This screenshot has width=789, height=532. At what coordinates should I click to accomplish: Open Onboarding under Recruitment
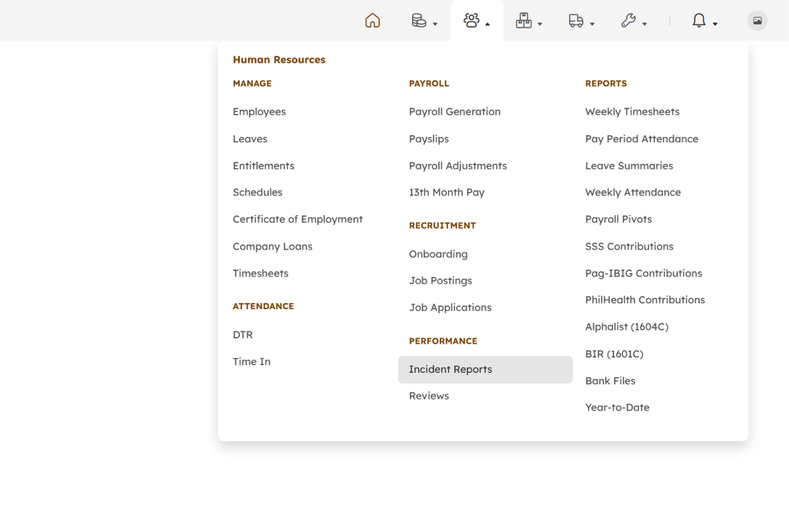(x=438, y=254)
